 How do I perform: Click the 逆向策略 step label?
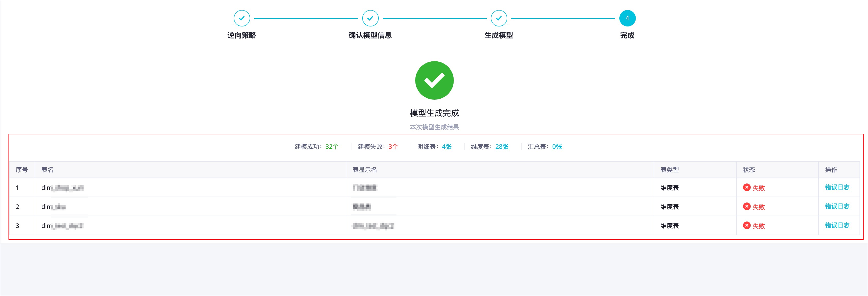tap(242, 35)
